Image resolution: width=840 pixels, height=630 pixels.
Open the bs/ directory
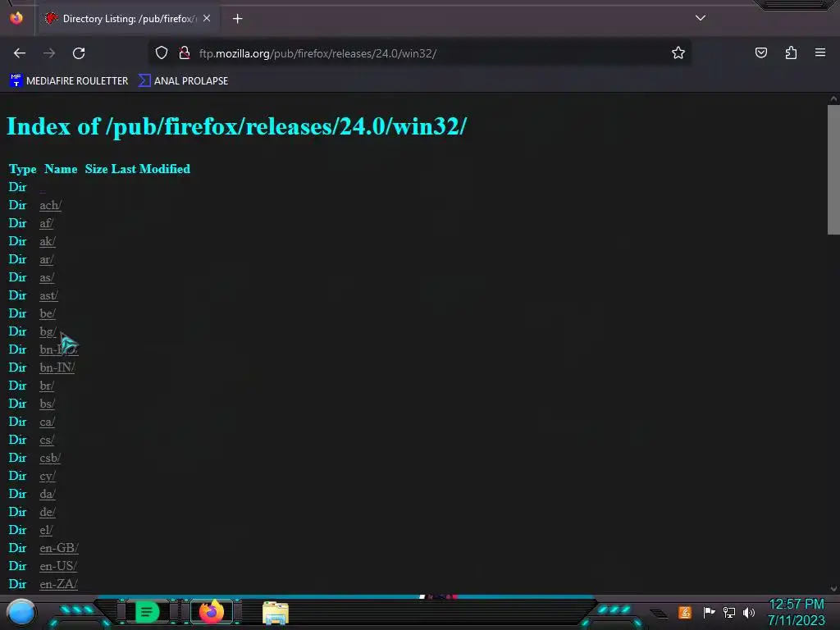pyautogui.click(x=47, y=404)
